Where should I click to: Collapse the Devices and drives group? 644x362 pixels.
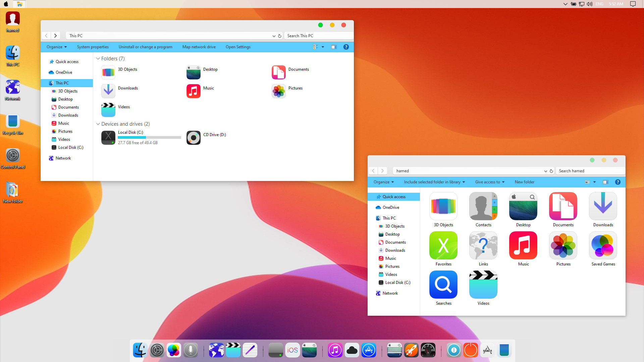click(x=98, y=124)
